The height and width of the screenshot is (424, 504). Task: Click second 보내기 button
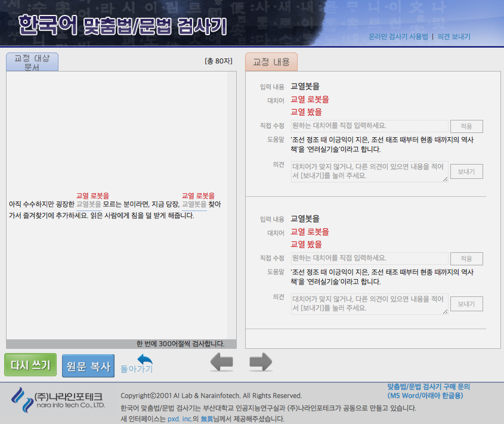(466, 304)
